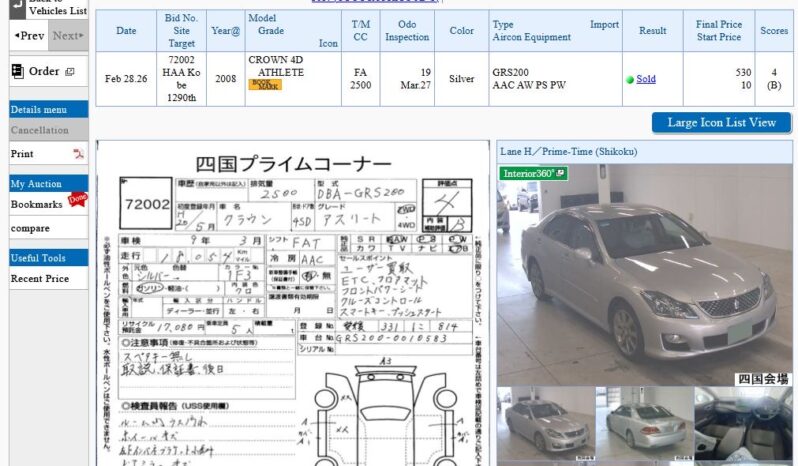Select the Useful Tools header

click(48, 258)
